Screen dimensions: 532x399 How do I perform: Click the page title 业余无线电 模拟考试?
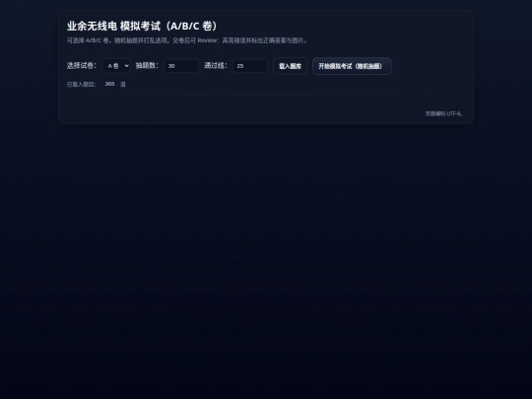[x=142, y=27]
